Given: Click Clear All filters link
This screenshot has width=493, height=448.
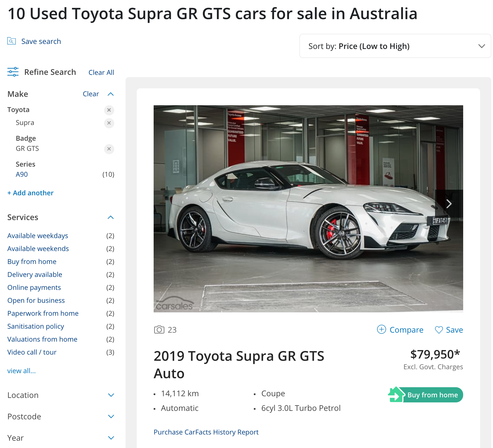Looking at the screenshot, I should 101,72.
